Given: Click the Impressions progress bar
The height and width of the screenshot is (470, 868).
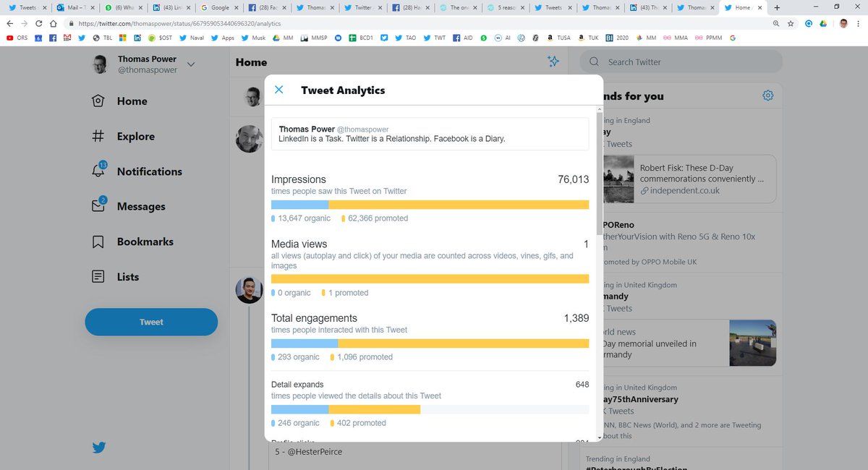Looking at the screenshot, I should point(430,205).
